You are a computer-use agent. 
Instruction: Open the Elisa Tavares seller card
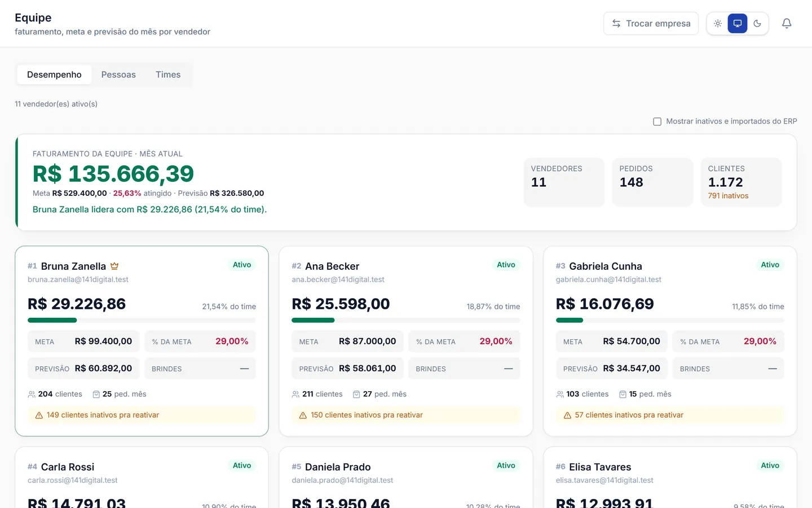(x=670, y=478)
